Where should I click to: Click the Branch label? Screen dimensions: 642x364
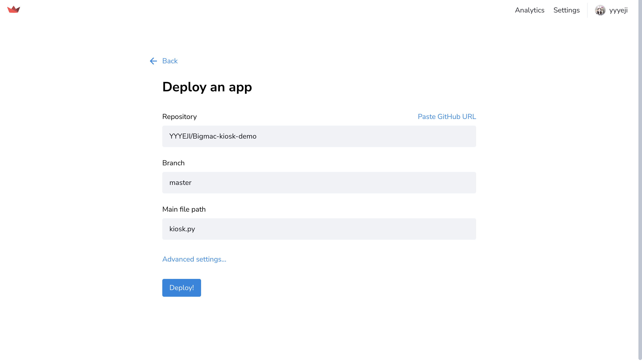(x=173, y=163)
